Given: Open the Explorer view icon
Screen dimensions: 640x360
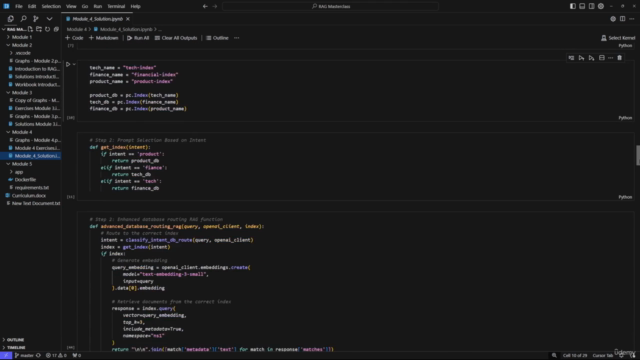Looking at the screenshot, I should pyautogui.click(x=11, y=19).
